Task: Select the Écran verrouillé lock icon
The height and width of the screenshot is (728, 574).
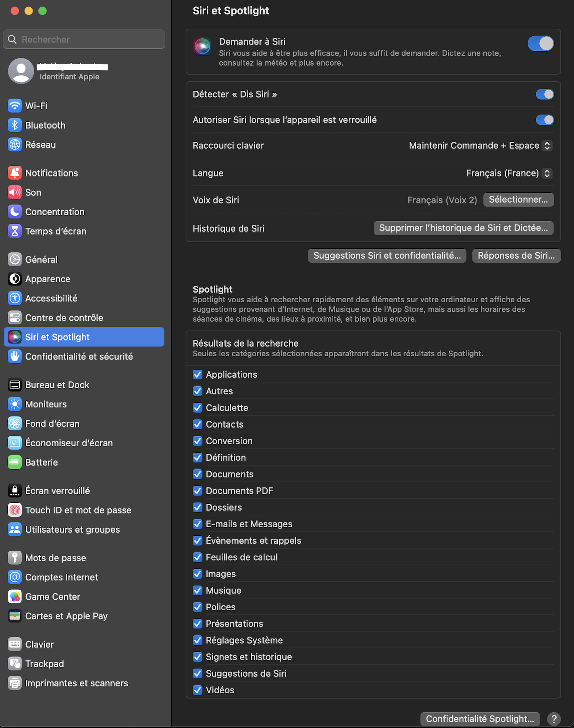Action: click(x=15, y=491)
